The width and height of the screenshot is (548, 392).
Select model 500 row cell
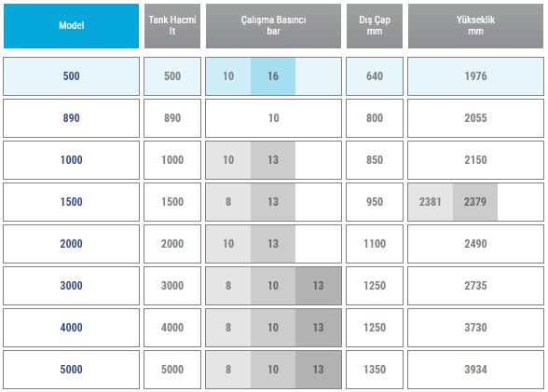pos(71,76)
